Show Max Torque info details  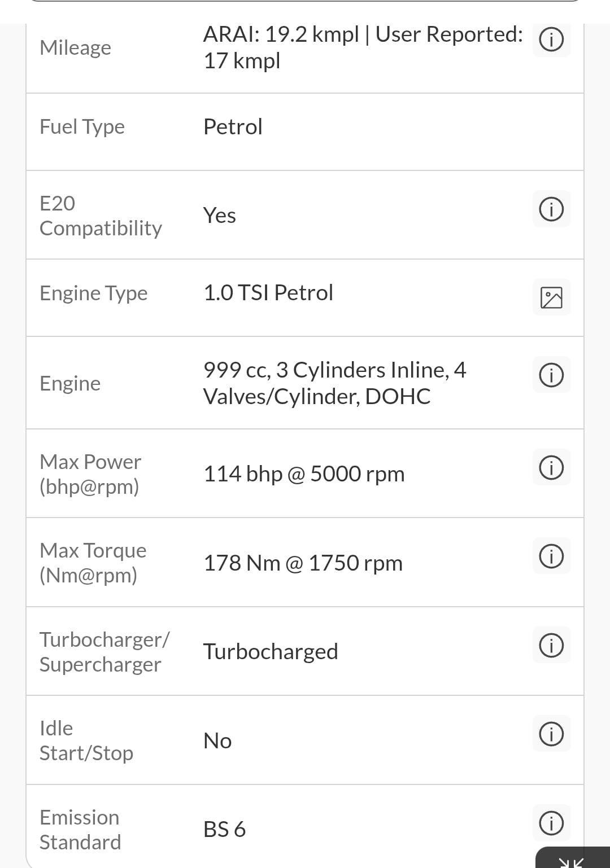tap(551, 556)
